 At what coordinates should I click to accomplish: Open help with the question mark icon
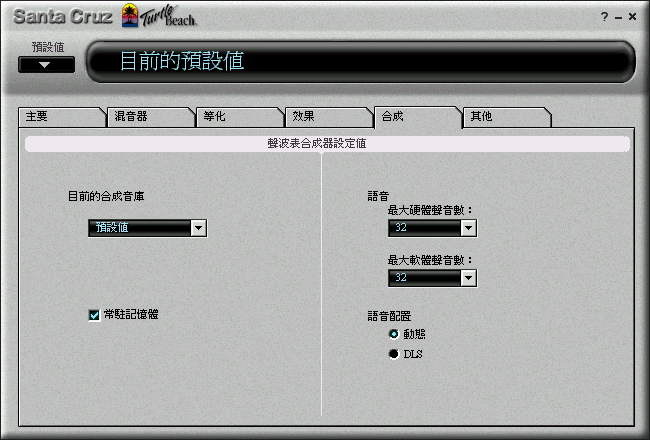pos(604,17)
